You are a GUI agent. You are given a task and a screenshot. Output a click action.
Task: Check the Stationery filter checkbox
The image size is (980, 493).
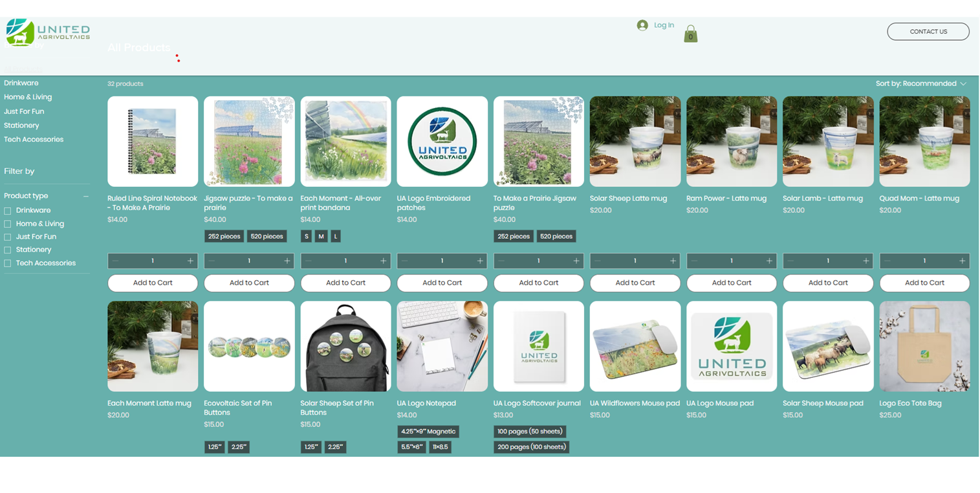8,250
